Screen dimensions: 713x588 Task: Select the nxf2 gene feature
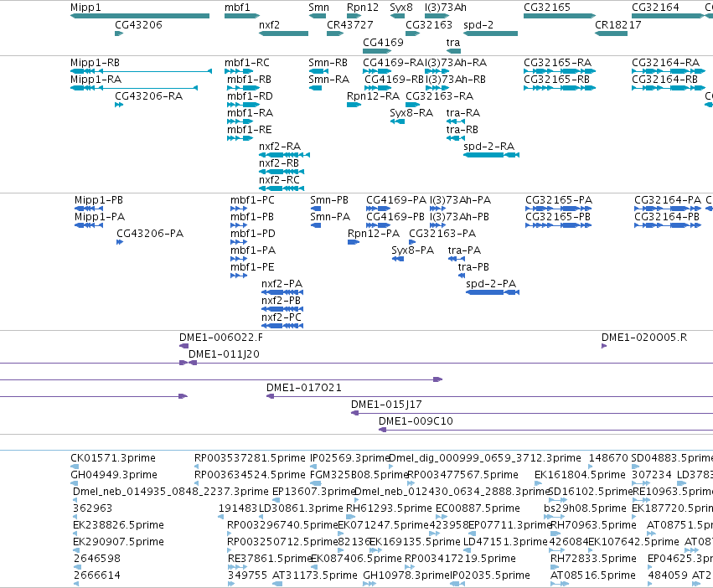click(283, 34)
